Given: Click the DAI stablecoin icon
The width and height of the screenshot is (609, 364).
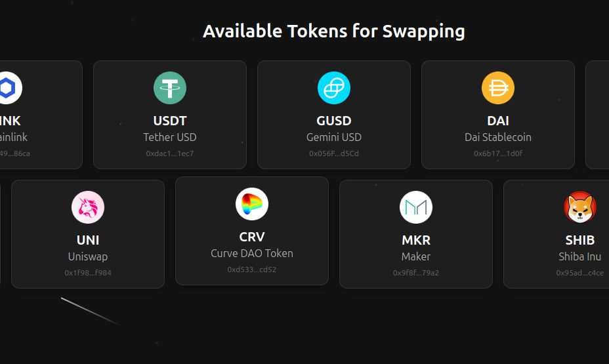Looking at the screenshot, I should [498, 88].
